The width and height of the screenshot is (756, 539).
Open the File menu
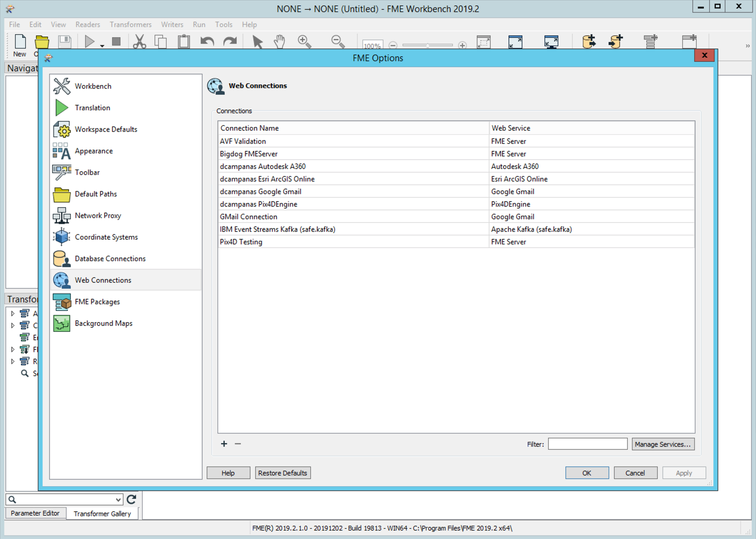(14, 25)
